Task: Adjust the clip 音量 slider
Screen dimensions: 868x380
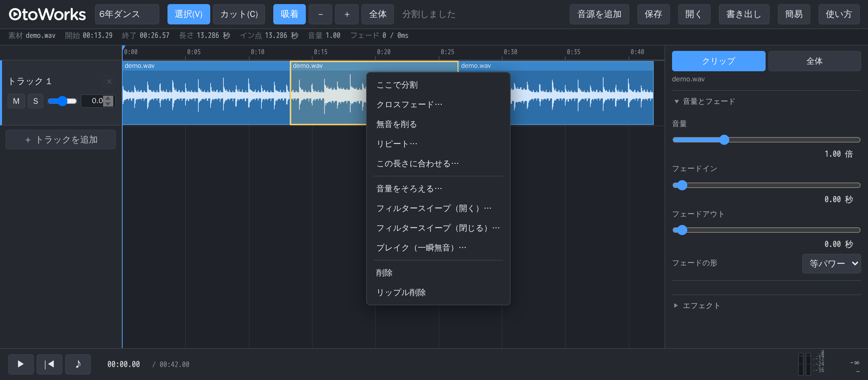Action: pos(766,140)
